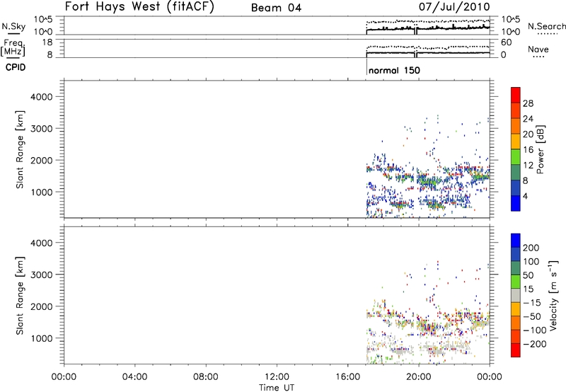This screenshot has width=566, height=392.
Task: Click the "18" frequency axis tick
Action: [47, 42]
